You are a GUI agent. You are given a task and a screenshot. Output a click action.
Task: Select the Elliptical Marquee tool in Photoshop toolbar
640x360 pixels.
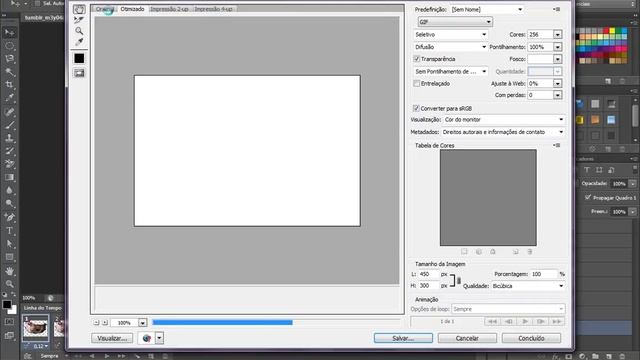click(9, 46)
